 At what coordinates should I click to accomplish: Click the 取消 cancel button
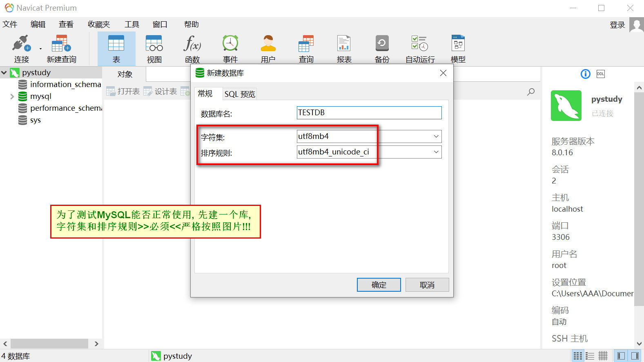[427, 285]
